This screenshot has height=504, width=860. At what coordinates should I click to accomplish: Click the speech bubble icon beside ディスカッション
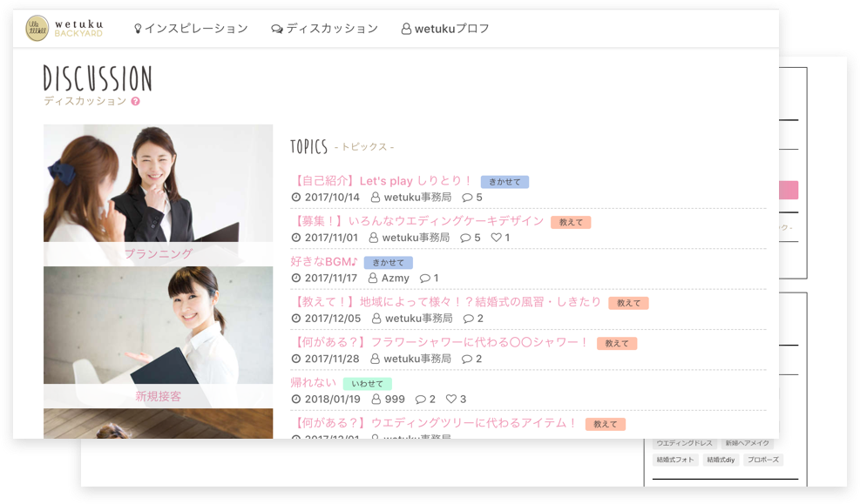tap(277, 29)
